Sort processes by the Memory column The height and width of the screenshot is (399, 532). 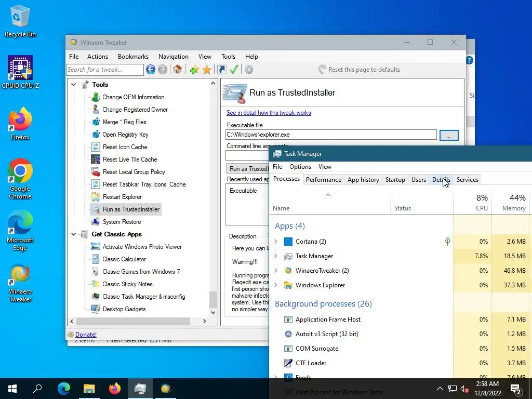pyautogui.click(x=511, y=203)
